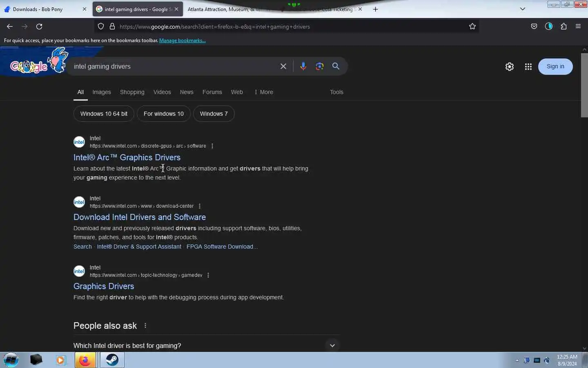The height and width of the screenshot is (368, 588).
Task: Apply the For windows 10 chip
Action: (x=164, y=114)
